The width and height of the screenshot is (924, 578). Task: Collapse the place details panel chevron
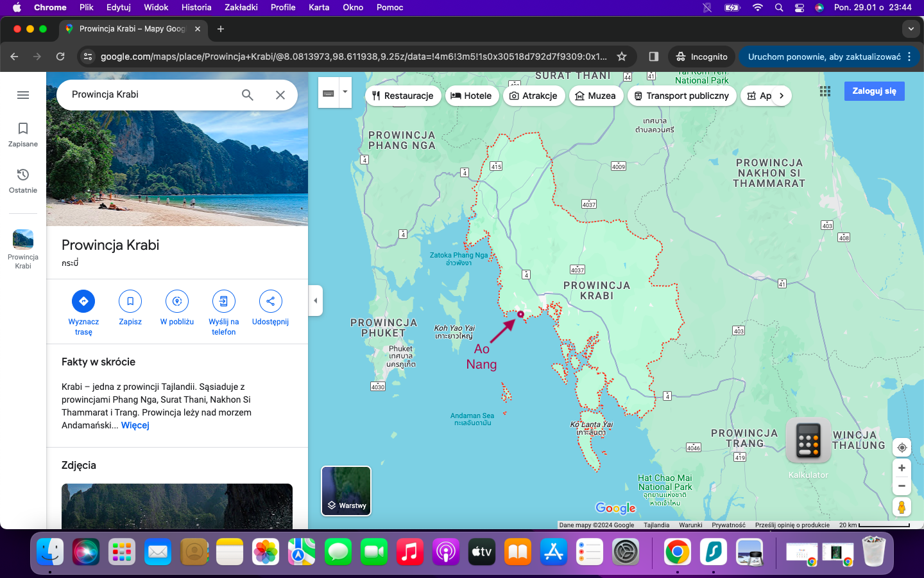[315, 300]
